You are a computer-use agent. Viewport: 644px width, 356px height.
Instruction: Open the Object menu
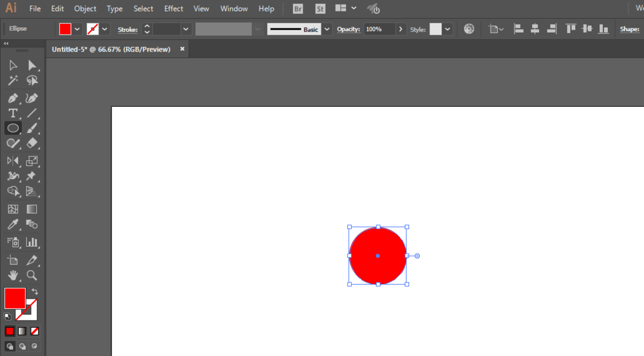[x=85, y=8]
